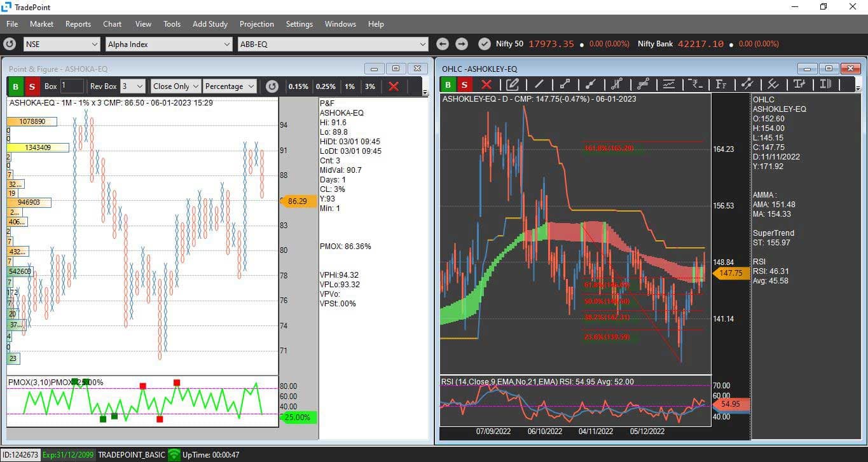This screenshot has height=462, width=868.
Task: Select the trend line drawing tool
Action: pyautogui.click(x=539, y=84)
